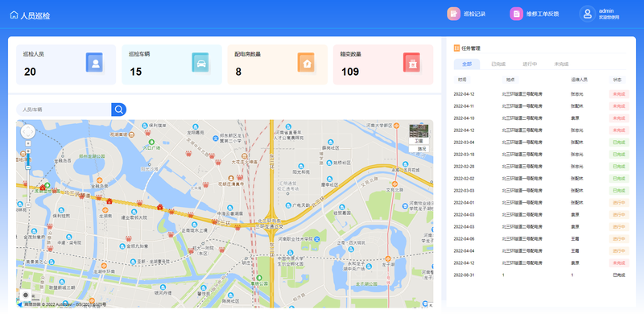The image size is (644, 314).
Task: Focus the 人员/车辆 search input
Action: [x=64, y=109]
